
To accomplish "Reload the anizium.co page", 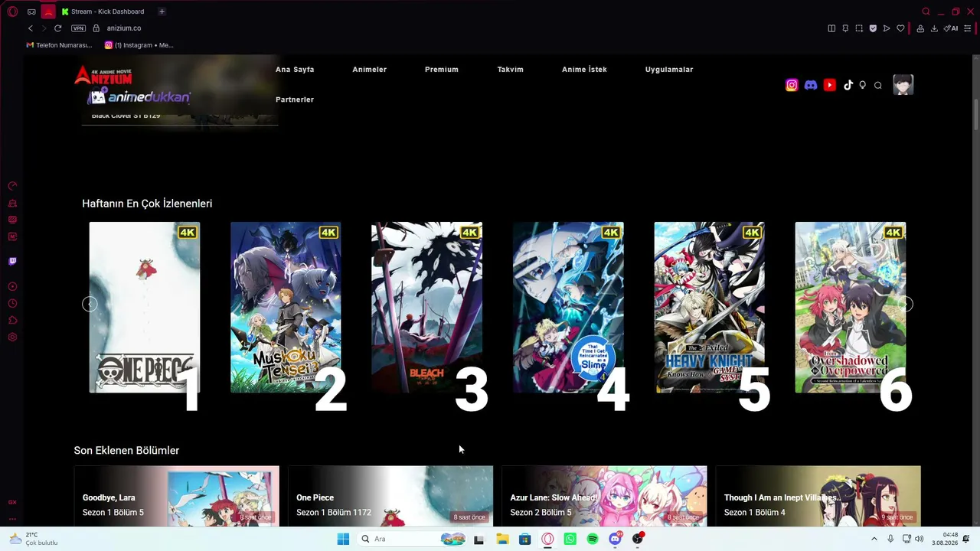I will coord(57,28).
